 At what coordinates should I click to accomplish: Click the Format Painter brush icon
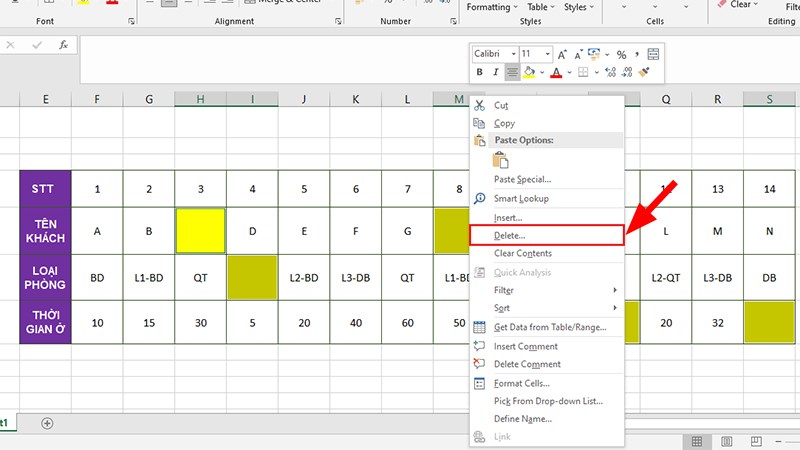[x=645, y=73]
